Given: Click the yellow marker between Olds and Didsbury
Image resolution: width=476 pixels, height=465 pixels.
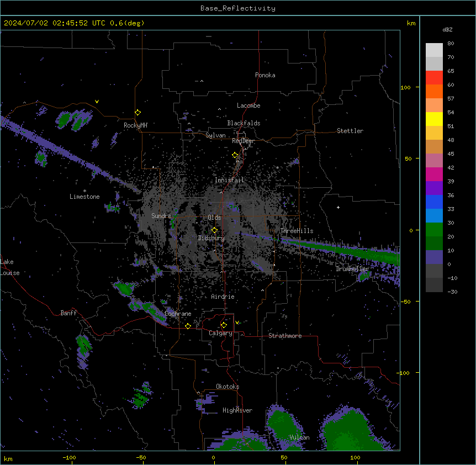Looking at the screenshot, I should point(214,230).
